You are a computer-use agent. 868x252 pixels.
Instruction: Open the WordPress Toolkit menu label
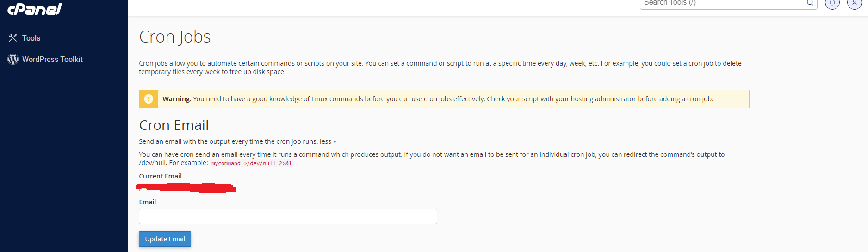click(52, 59)
